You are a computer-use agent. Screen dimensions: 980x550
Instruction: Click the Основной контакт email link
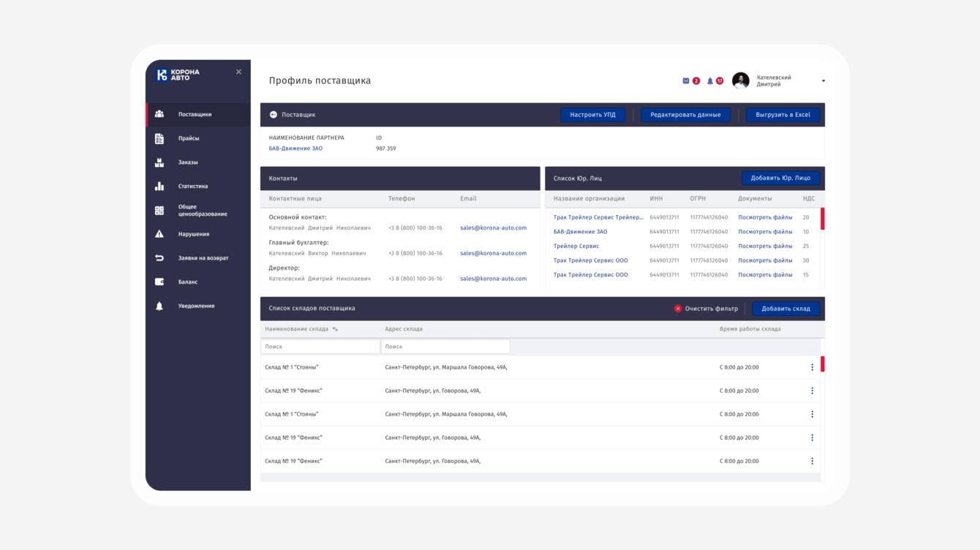pos(493,228)
